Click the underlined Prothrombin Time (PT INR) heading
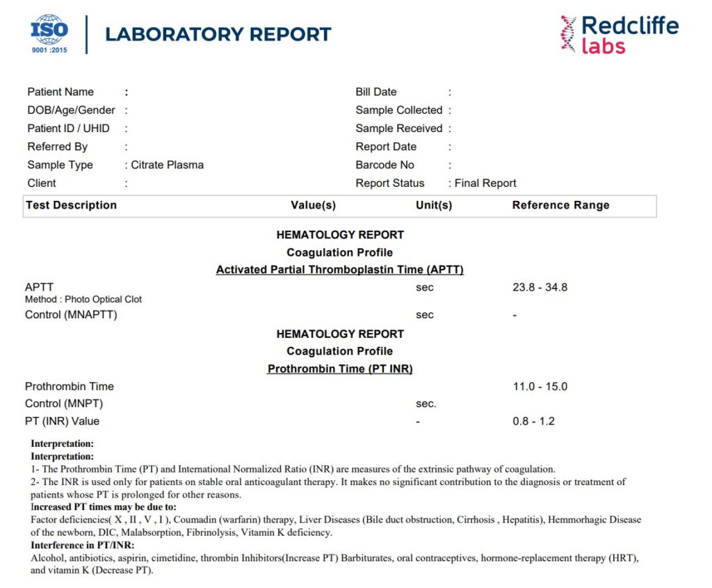The width and height of the screenshot is (712, 588). (340, 368)
